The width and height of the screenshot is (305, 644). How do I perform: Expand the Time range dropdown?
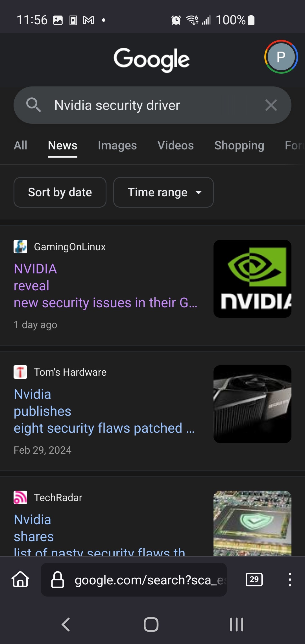pyautogui.click(x=163, y=192)
